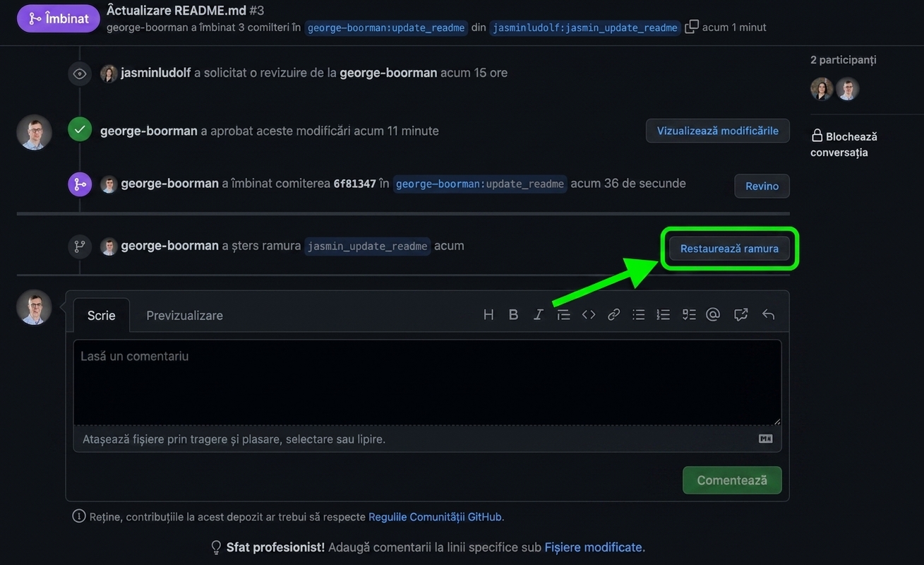
Task: Click the Markdown supported icon
Action: point(765,439)
